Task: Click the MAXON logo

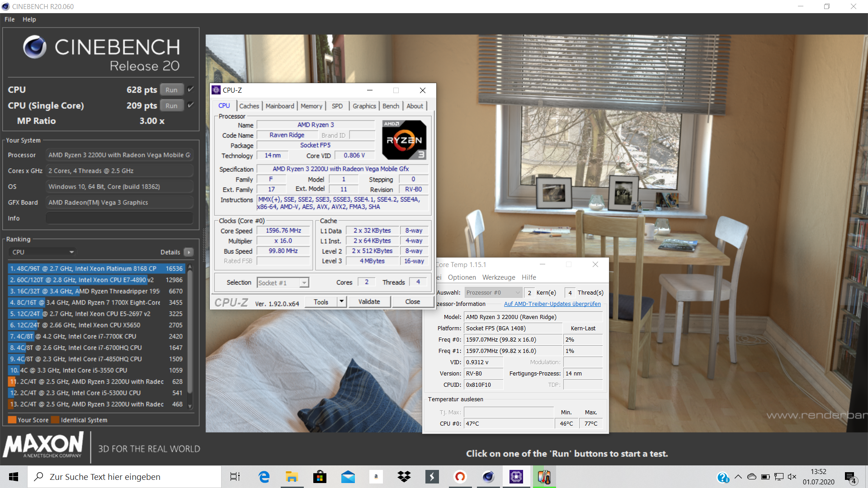Action: click(x=43, y=446)
